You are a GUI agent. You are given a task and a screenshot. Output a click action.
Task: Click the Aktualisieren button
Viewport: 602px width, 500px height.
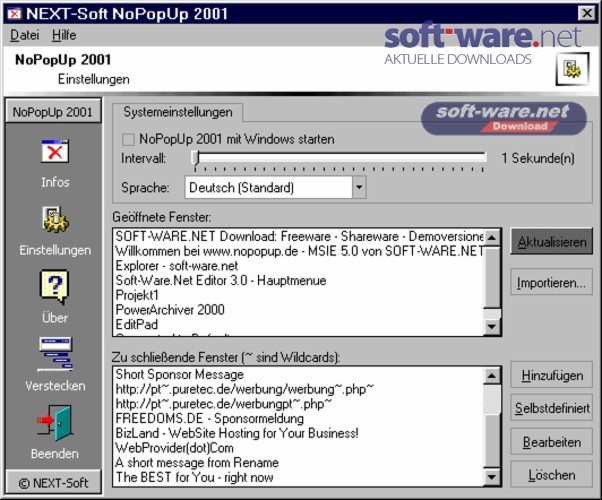[552, 242]
